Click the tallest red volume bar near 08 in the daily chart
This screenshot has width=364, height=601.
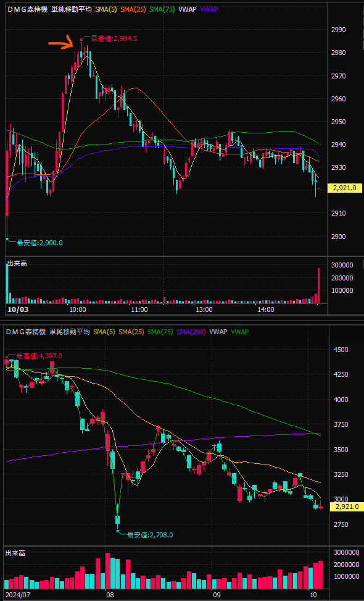point(107,571)
